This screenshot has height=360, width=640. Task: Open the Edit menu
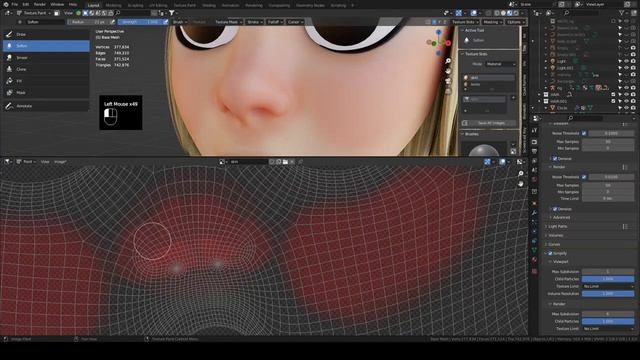point(26,4)
